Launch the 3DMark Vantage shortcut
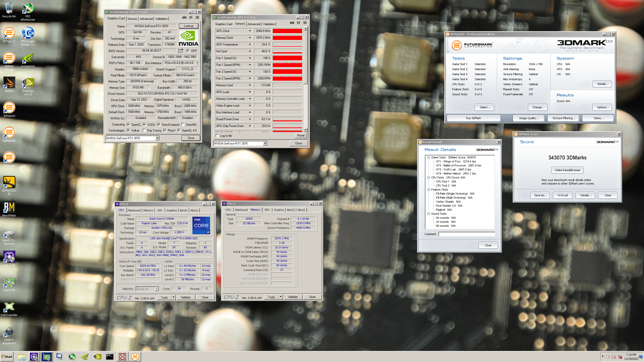The image size is (644, 362). coord(9,61)
